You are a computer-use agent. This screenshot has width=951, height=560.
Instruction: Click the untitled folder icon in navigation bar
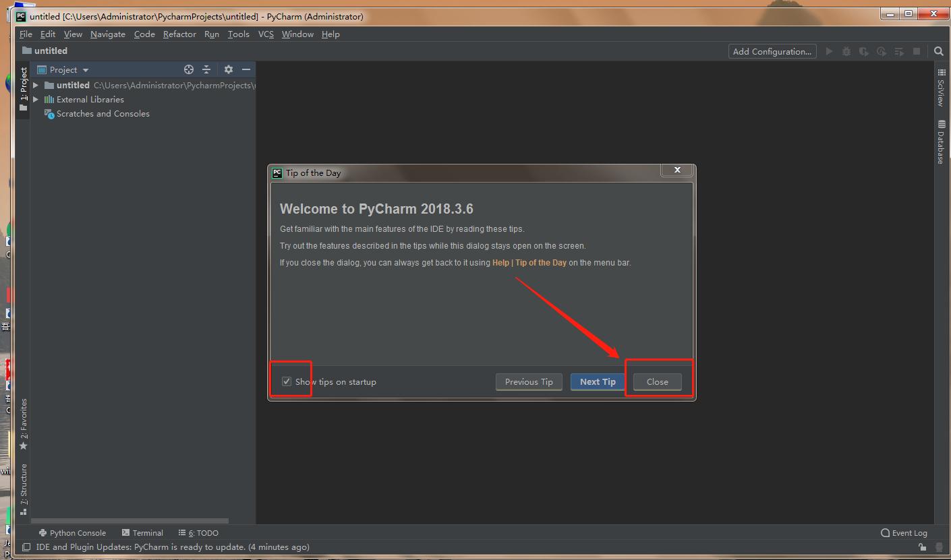click(27, 51)
